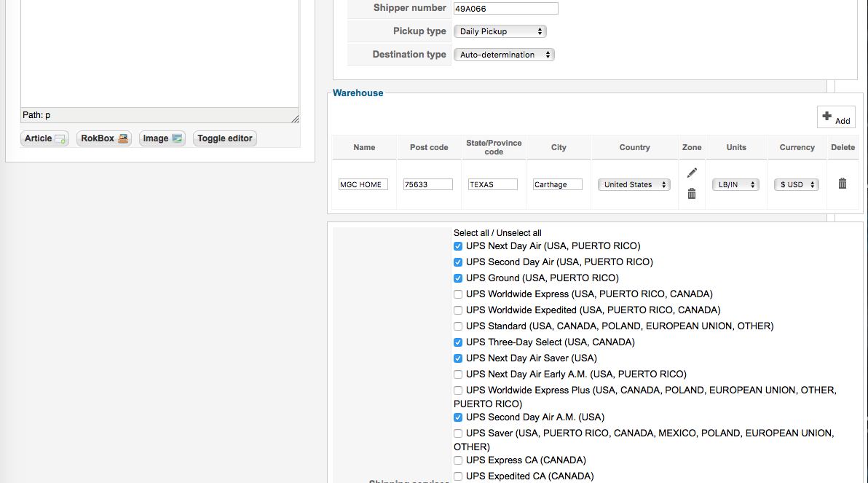This screenshot has height=483, width=868.
Task: Click the Article editor button
Action: point(44,138)
